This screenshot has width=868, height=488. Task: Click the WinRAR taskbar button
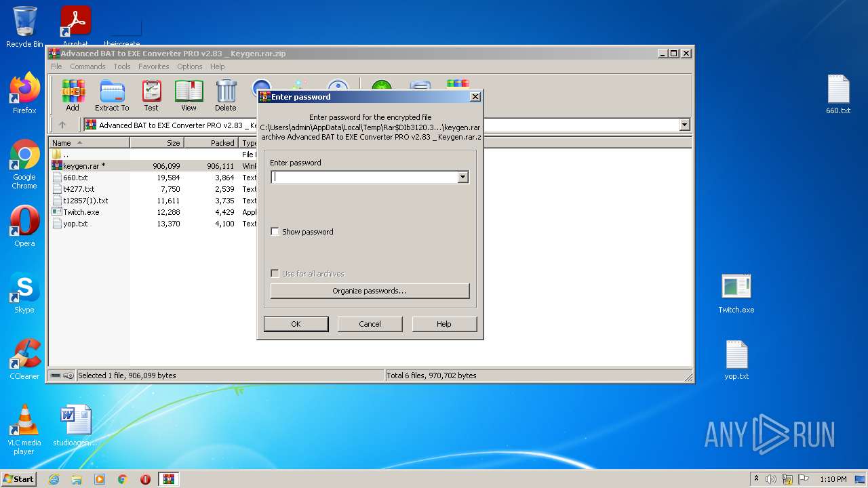click(168, 479)
